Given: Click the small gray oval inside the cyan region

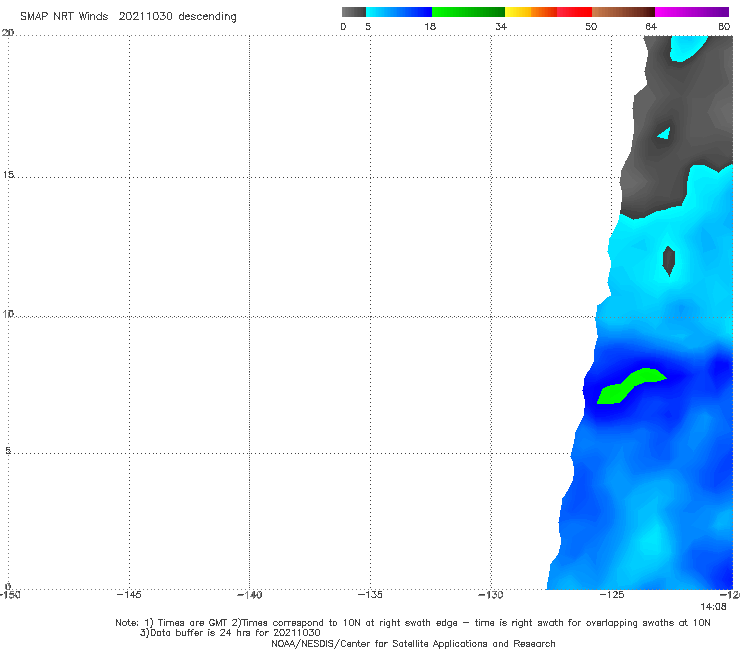Looking at the screenshot, I should point(669,260).
